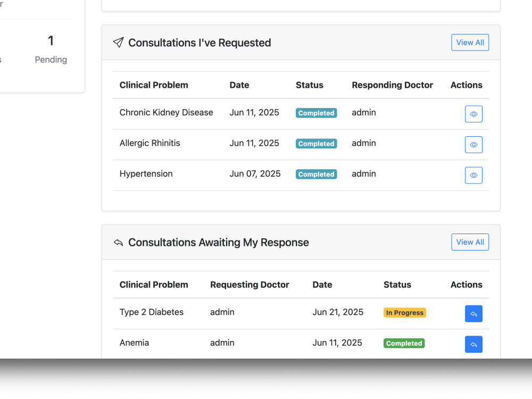Click the Completed badge for Allergic Rhinitis

pyautogui.click(x=316, y=144)
